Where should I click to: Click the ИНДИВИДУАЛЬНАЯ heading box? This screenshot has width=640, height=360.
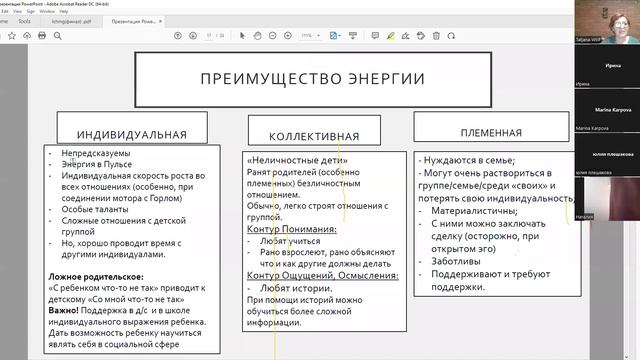pyautogui.click(x=132, y=128)
